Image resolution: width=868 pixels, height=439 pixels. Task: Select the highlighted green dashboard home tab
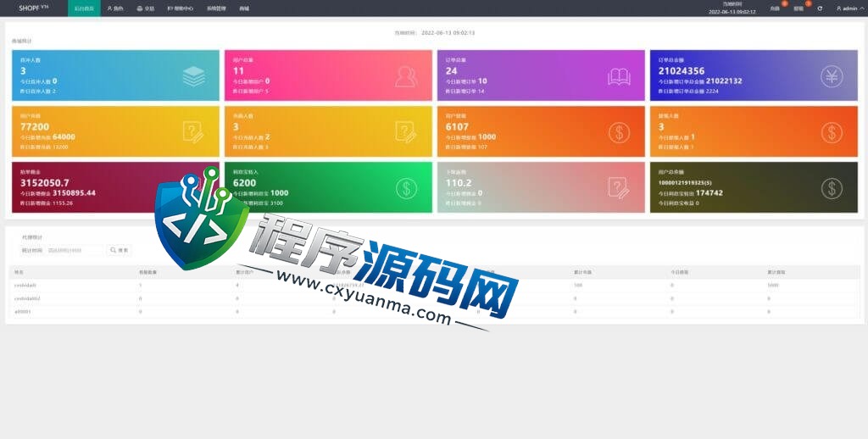84,8
